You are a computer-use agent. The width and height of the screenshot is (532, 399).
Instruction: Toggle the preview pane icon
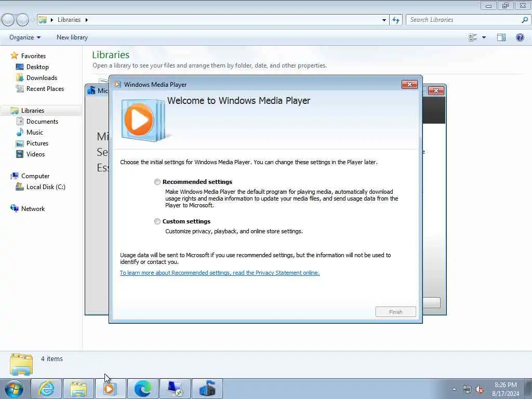point(501,37)
